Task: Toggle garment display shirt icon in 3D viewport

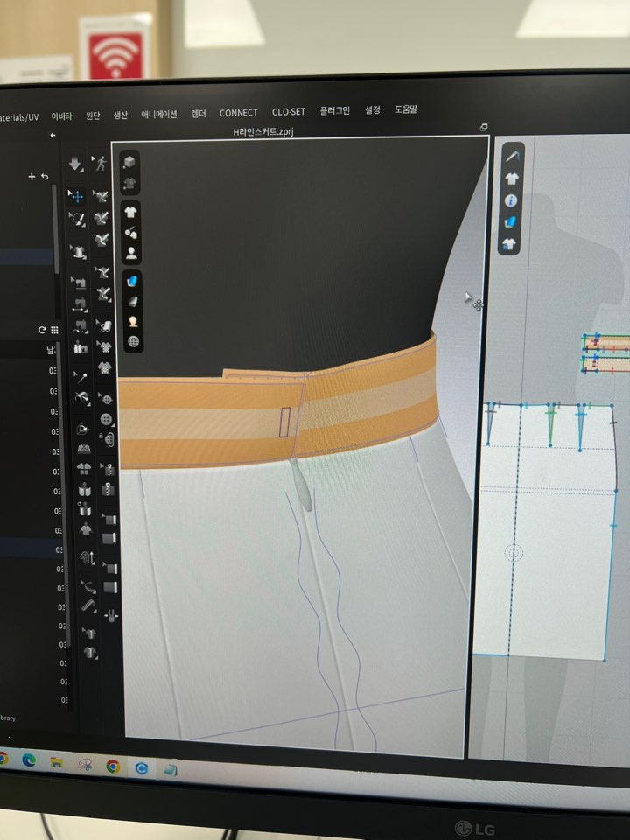Action: [131, 212]
